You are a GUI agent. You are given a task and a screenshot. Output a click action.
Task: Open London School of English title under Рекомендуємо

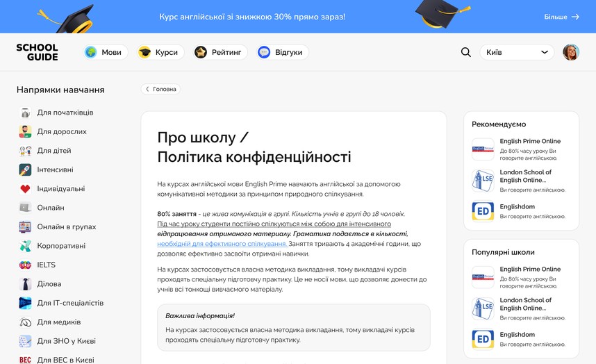pyautogui.click(x=525, y=176)
